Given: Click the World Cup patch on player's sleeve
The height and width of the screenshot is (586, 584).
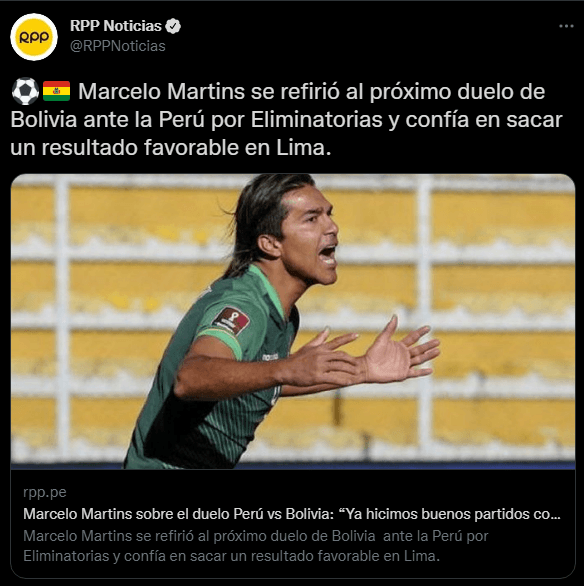Looking at the screenshot, I should [x=231, y=321].
